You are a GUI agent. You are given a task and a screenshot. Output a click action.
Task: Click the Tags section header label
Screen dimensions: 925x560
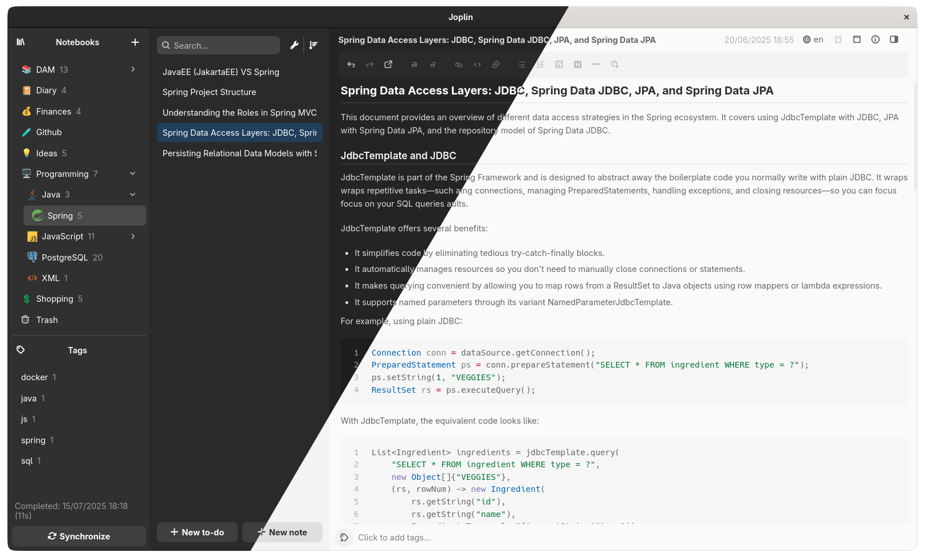coord(77,350)
